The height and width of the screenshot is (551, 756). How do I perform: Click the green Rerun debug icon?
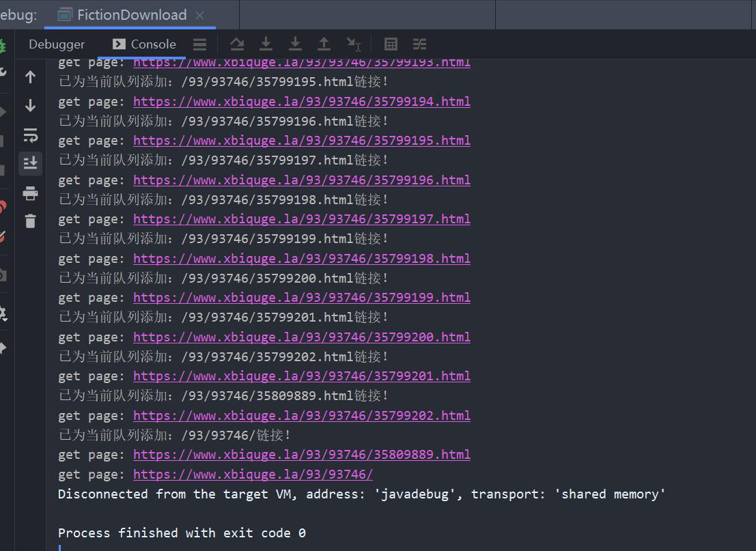click(2, 46)
